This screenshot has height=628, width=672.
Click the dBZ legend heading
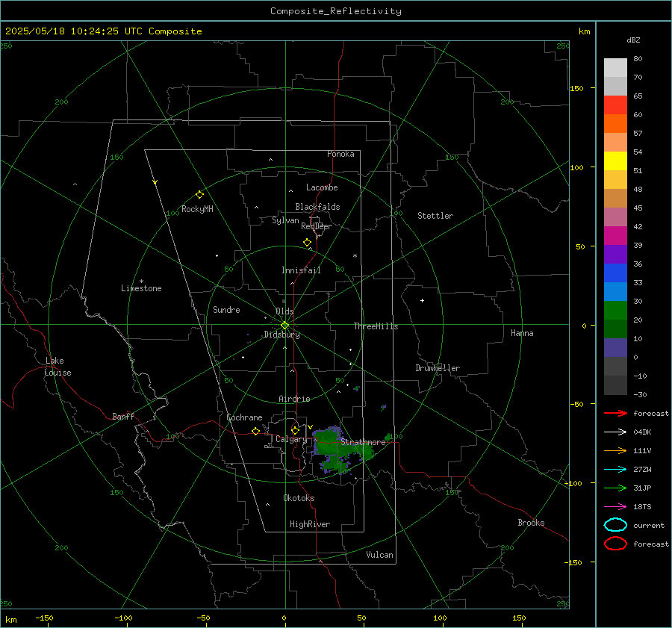[x=633, y=40]
